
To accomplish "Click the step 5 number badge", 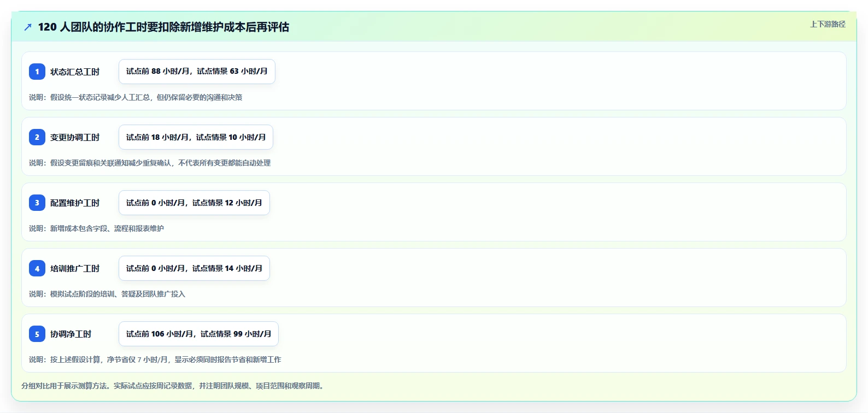I will [37, 334].
